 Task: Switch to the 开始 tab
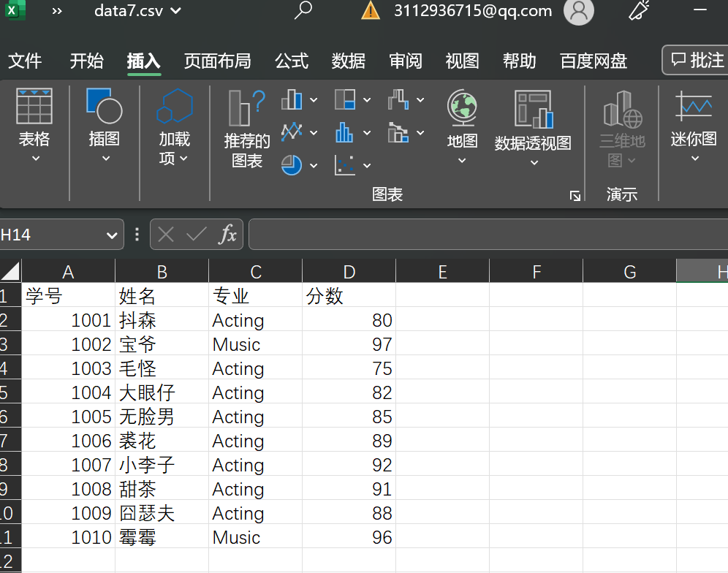(86, 61)
